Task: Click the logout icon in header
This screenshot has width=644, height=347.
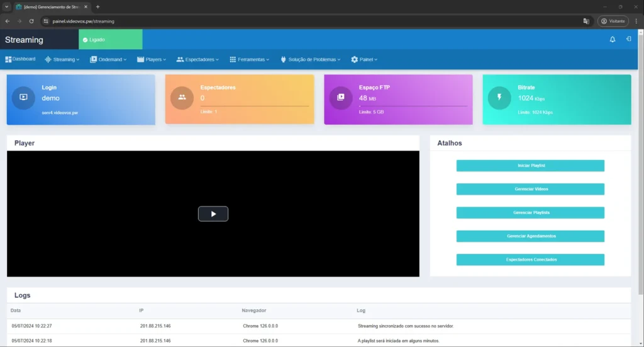Action: click(x=628, y=39)
